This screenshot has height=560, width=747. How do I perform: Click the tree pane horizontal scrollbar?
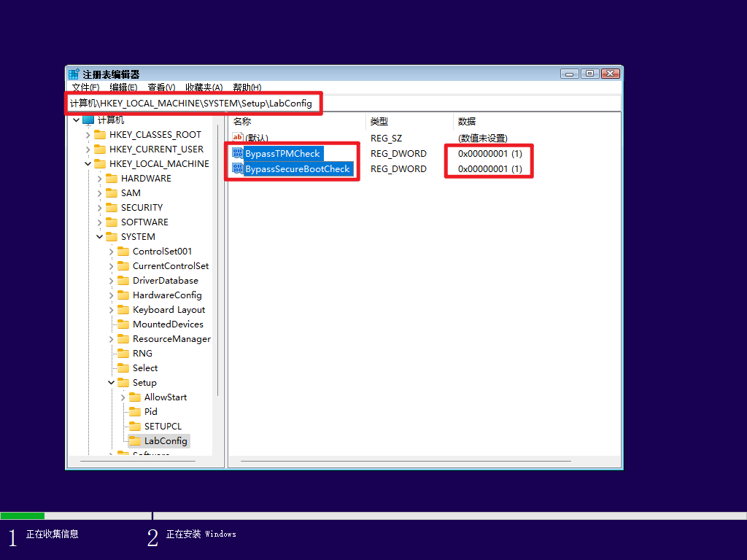[x=138, y=461]
